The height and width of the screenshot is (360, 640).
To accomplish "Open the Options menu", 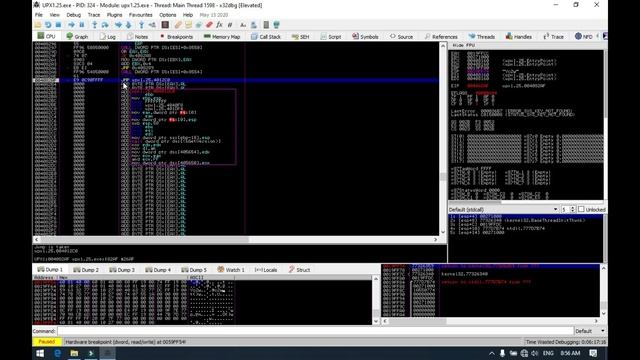I will pos(167,15).
